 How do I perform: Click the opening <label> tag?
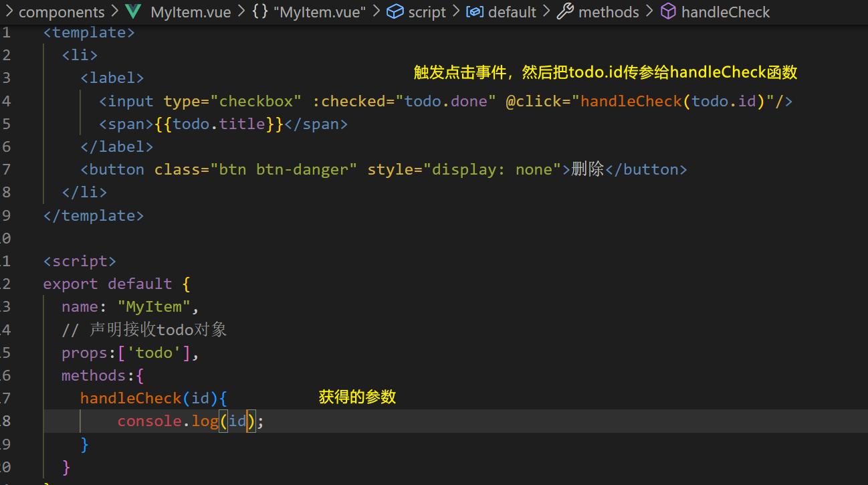(x=112, y=78)
